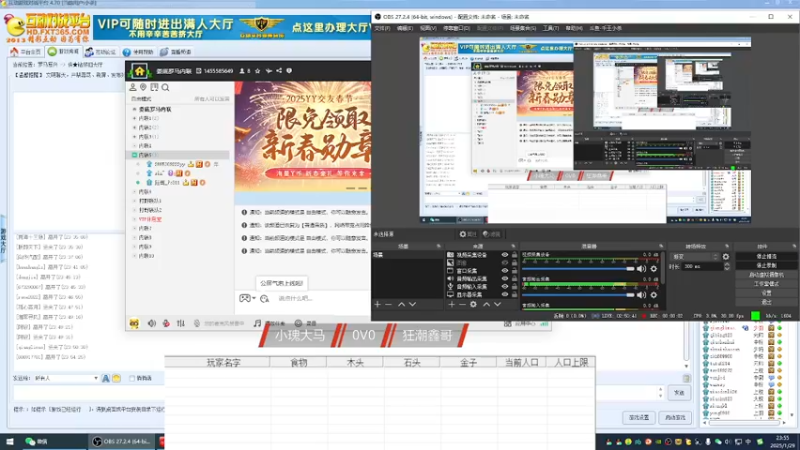The width and height of the screenshot is (800, 450).
Task: Toggle visibility of 音频输入采集 source
Action: (505, 287)
